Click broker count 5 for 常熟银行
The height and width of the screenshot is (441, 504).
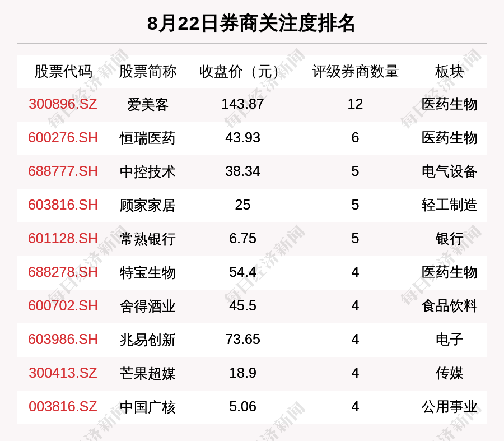pyautogui.click(x=355, y=239)
